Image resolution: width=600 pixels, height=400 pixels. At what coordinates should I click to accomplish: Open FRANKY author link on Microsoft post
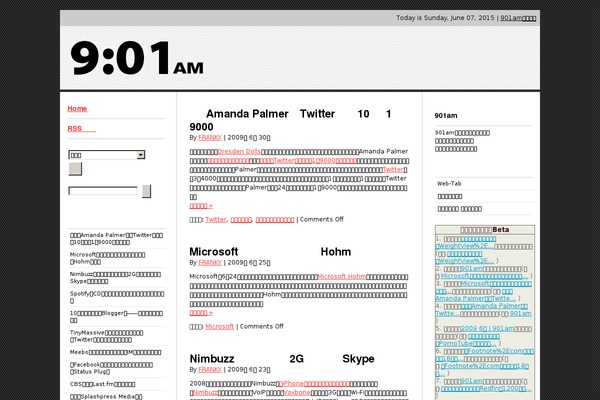pos(210,263)
